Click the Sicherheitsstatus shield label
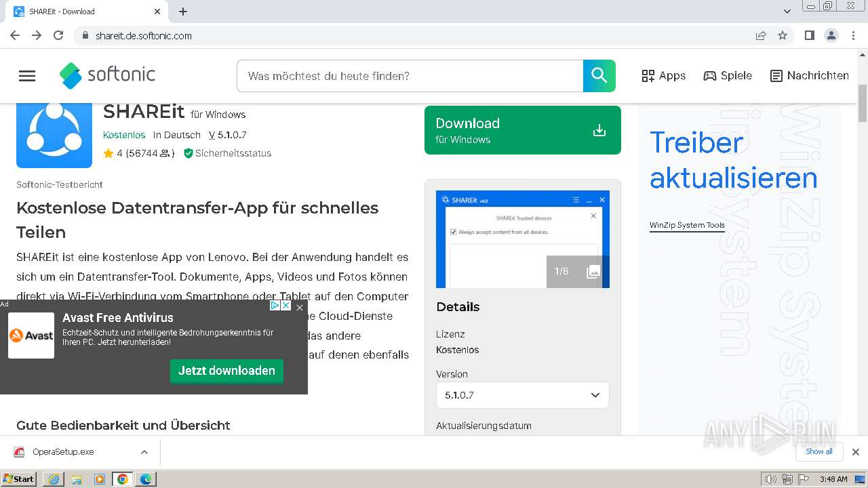 (x=227, y=153)
